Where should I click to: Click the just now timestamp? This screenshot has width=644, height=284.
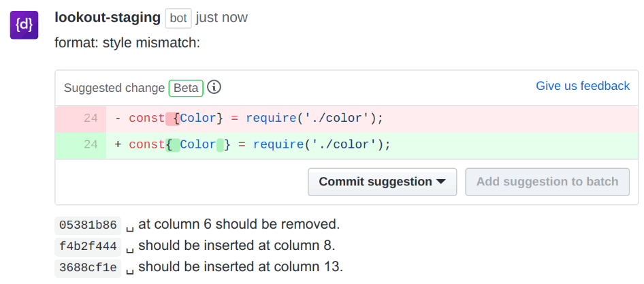222,18
